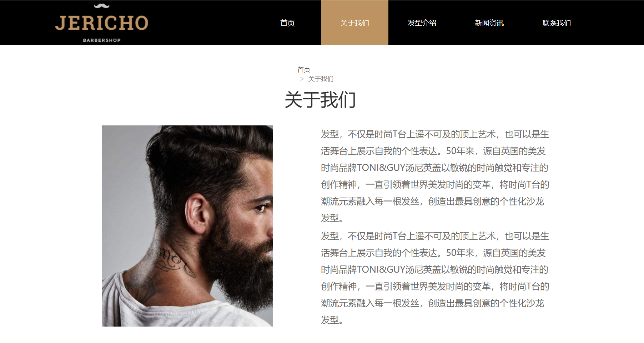Screen dimensions: 644x343
Task: Open the bearded man photo
Action: (187, 226)
